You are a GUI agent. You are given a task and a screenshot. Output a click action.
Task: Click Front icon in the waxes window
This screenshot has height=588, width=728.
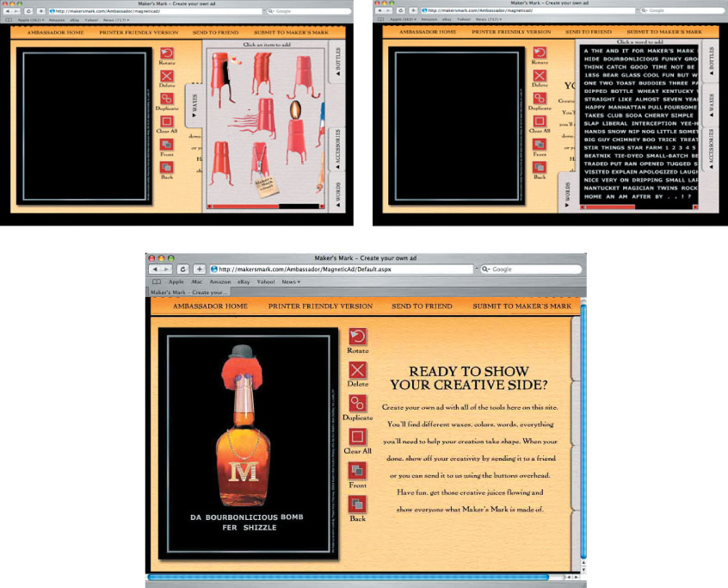click(167, 145)
